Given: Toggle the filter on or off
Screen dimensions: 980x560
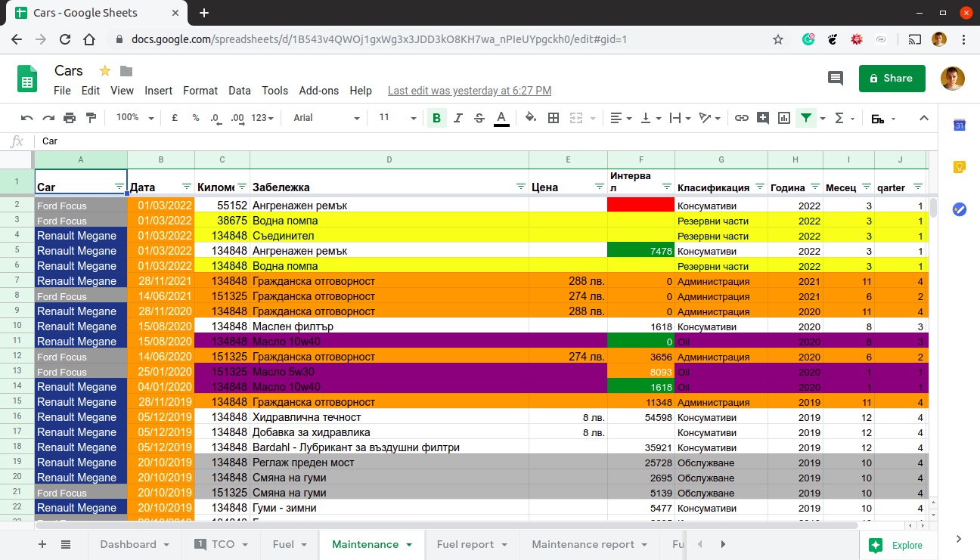Looking at the screenshot, I should [x=806, y=118].
